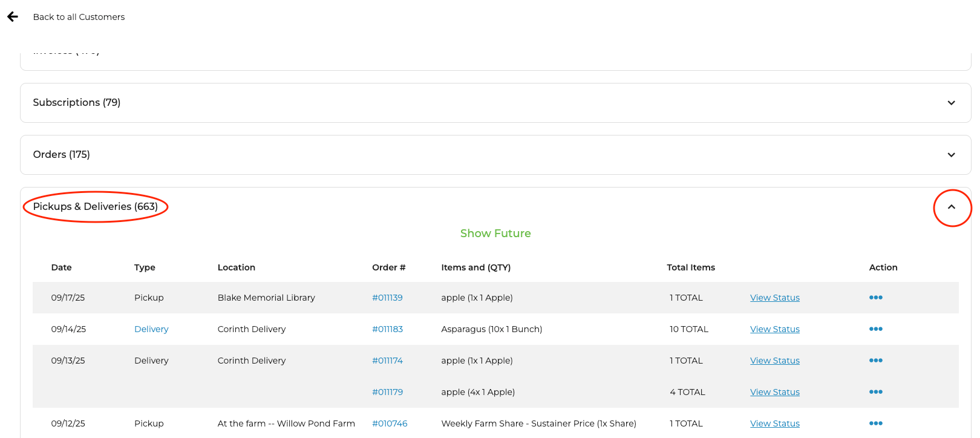The image size is (980, 438).
Task: Click Pickup type on 09/17/25 row
Action: click(x=149, y=298)
